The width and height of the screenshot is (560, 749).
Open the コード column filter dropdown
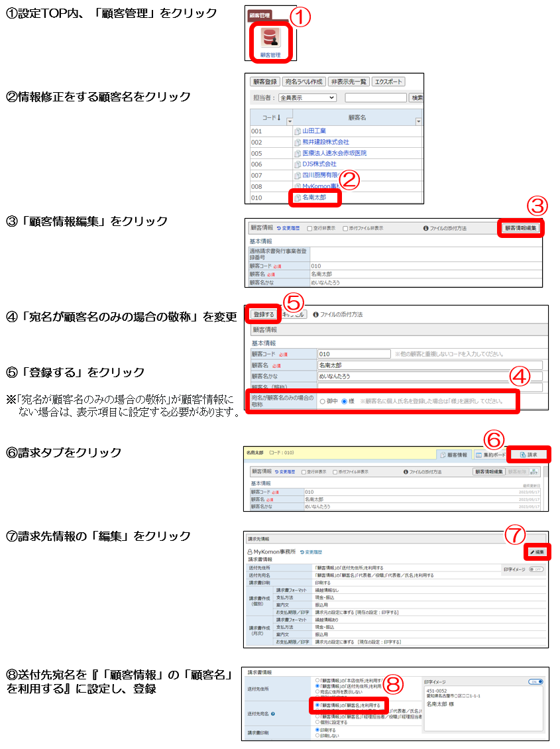[288, 121]
